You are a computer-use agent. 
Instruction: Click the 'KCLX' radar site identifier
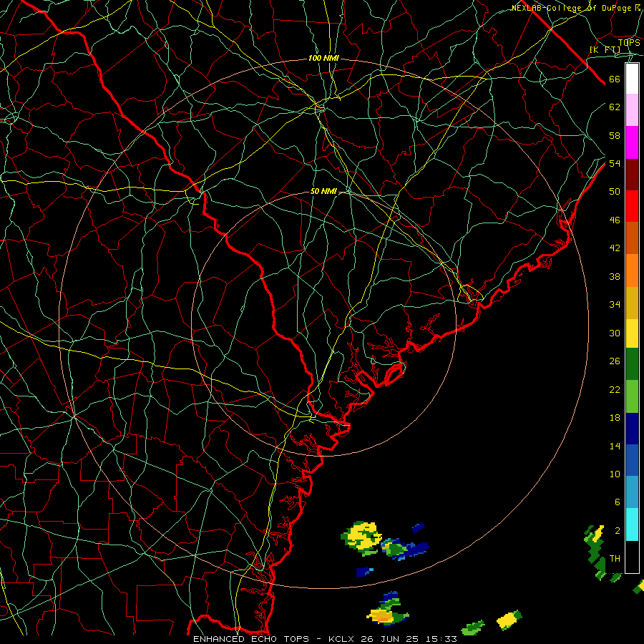[342, 639]
